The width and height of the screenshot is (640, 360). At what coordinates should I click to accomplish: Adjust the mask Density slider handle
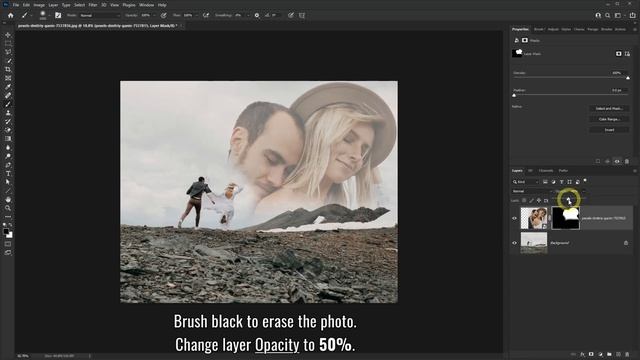click(x=628, y=78)
